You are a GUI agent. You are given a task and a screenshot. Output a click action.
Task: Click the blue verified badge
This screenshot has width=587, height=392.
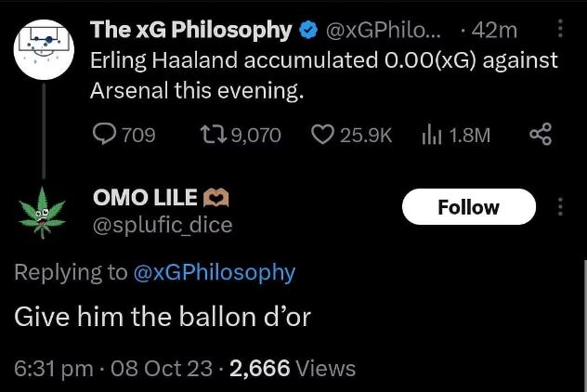point(307,31)
